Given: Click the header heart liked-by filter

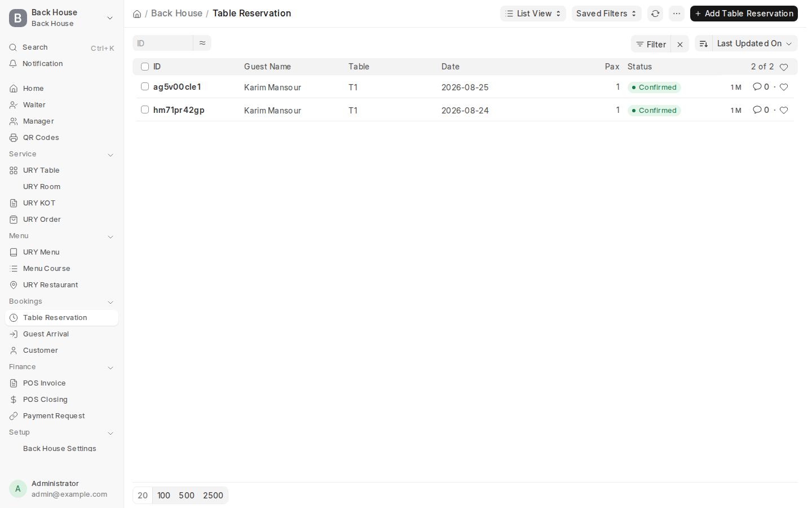Looking at the screenshot, I should 784,67.
